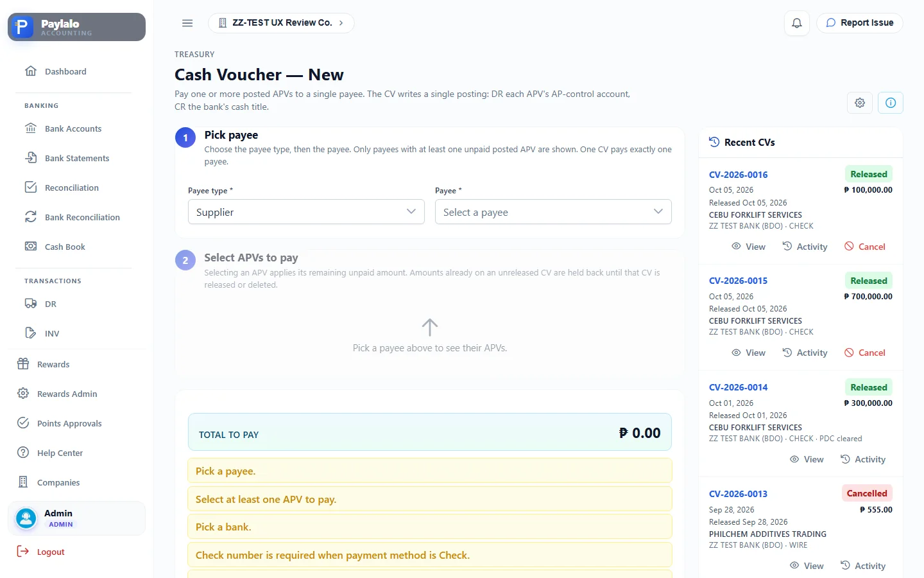Toggle the hamburger sidebar menu icon

[187, 23]
